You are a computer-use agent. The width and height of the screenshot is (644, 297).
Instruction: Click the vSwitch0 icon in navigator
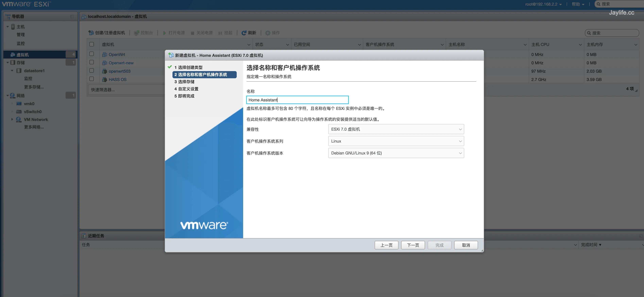[x=19, y=112]
